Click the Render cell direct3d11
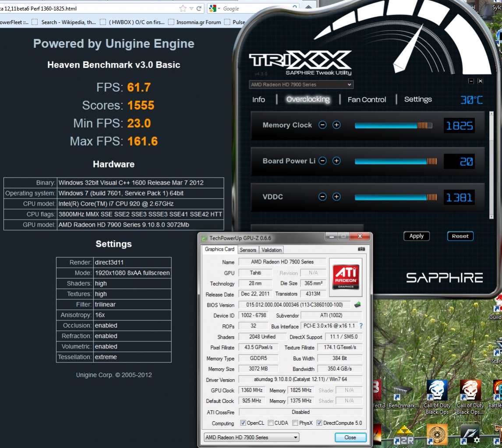 click(x=132, y=263)
